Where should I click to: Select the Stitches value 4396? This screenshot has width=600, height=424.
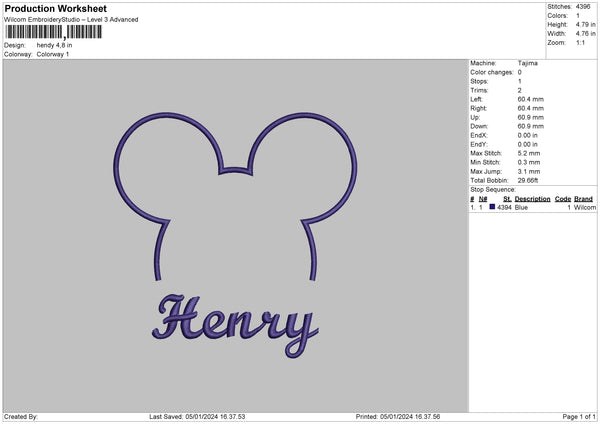pos(582,6)
